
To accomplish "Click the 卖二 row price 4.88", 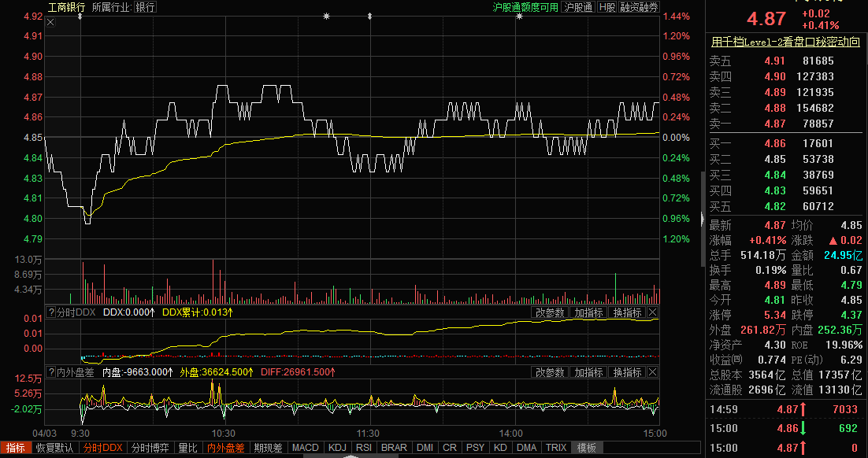I will point(775,108).
